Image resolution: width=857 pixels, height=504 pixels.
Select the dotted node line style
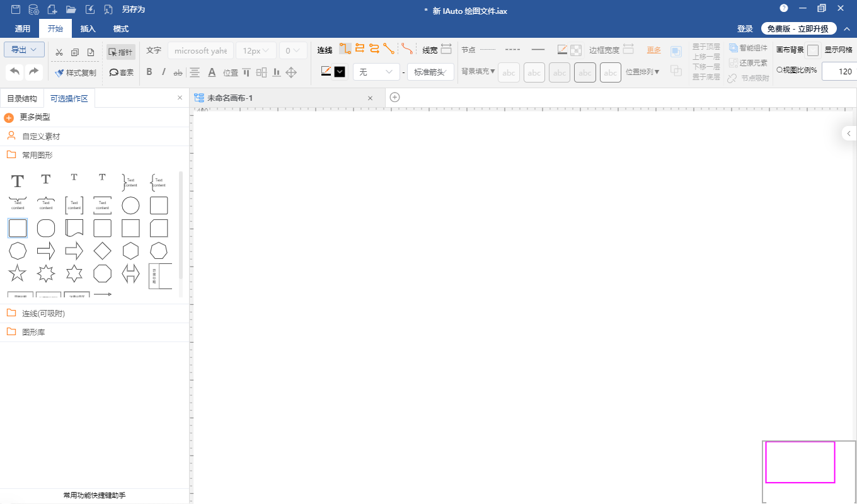coord(488,49)
